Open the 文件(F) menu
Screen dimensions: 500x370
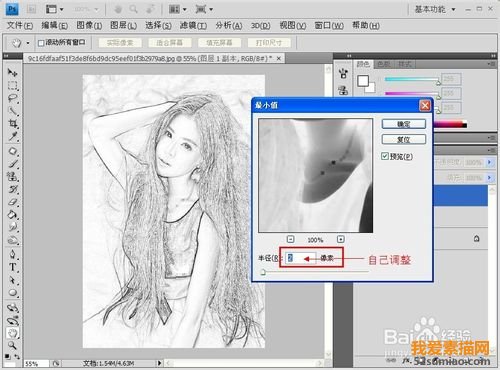pos(20,25)
